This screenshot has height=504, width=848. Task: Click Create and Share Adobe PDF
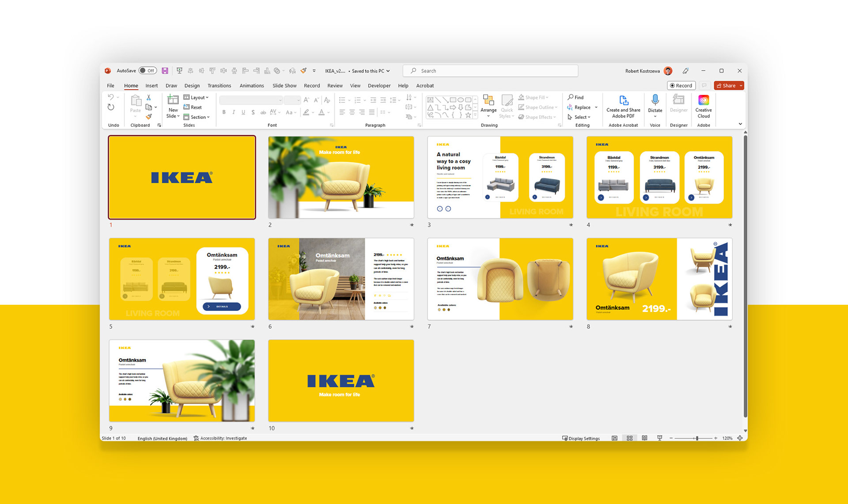[x=623, y=106]
